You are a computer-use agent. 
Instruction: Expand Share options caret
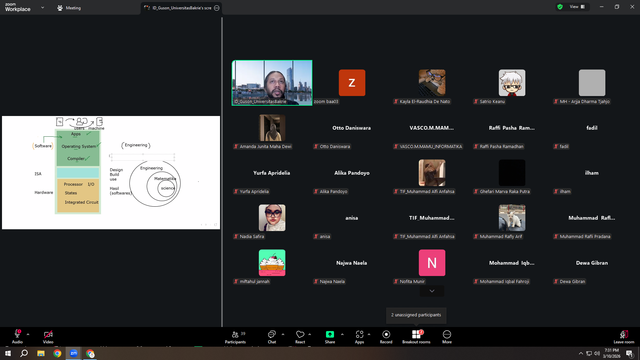342,334
